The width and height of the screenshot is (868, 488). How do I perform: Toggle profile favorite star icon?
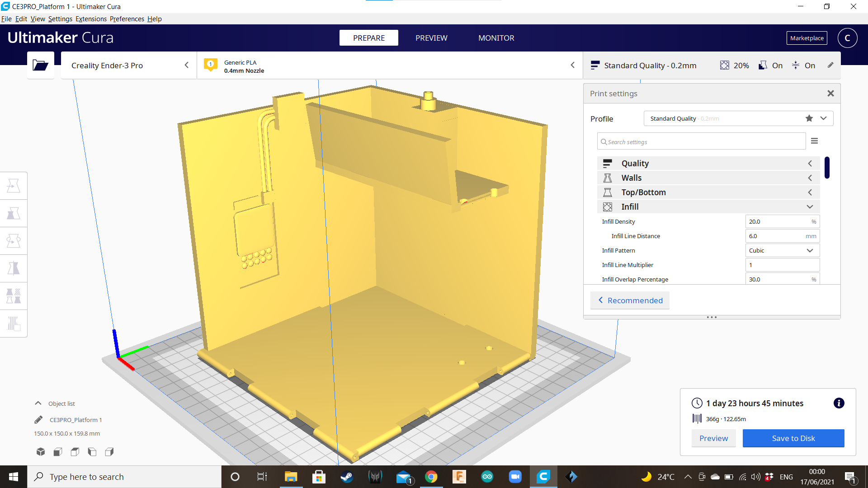pos(809,118)
